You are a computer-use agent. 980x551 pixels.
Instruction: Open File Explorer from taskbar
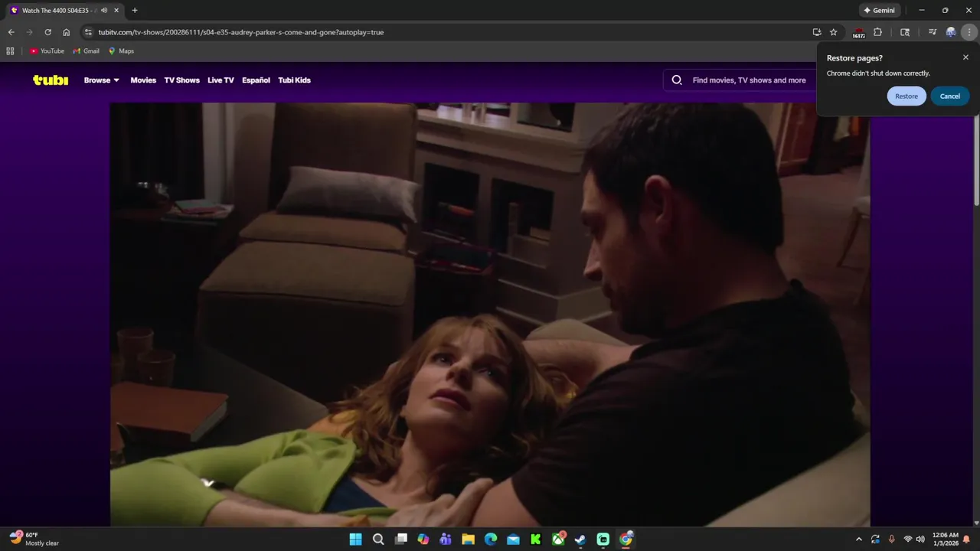tap(468, 540)
